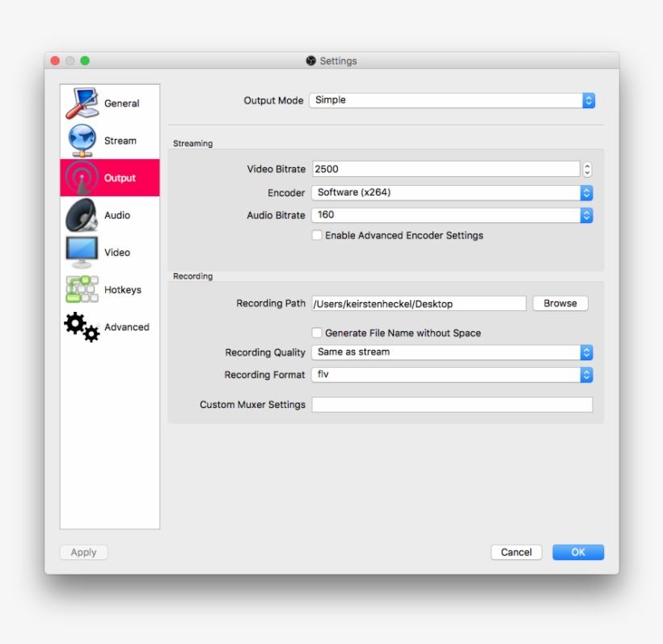Click the Browse button for Recording Path
663x644 pixels.
(x=560, y=303)
